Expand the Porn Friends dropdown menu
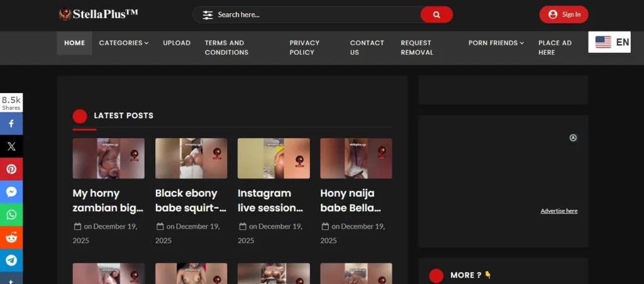 (496, 43)
